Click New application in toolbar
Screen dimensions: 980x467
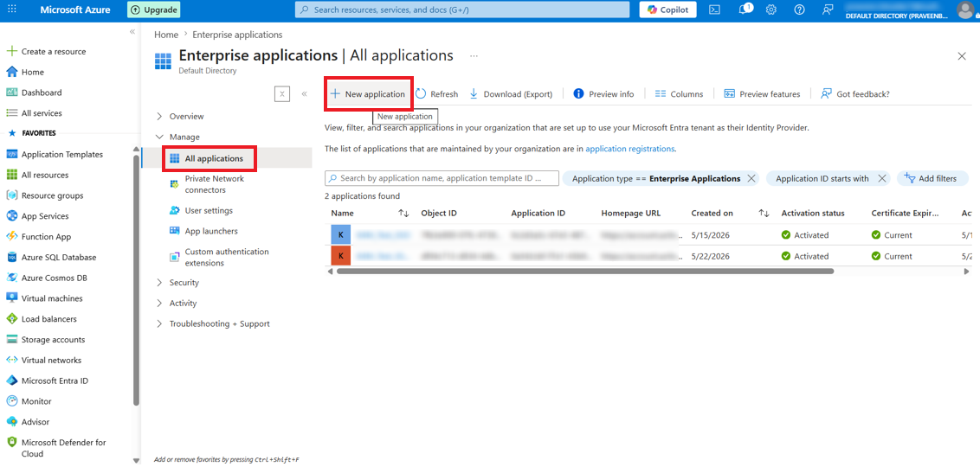tap(368, 94)
